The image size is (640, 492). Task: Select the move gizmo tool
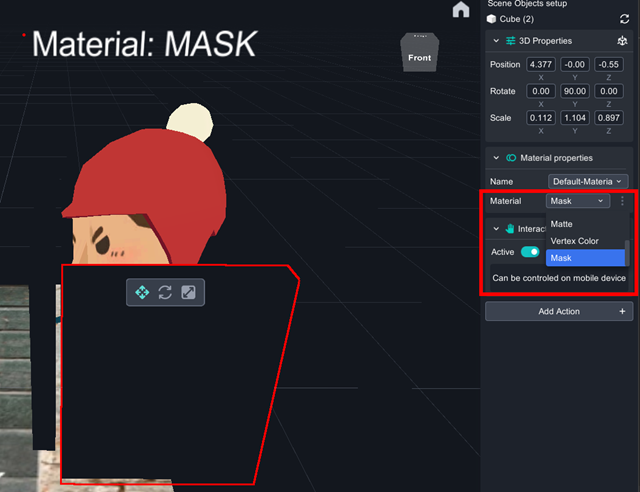click(x=142, y=292)
